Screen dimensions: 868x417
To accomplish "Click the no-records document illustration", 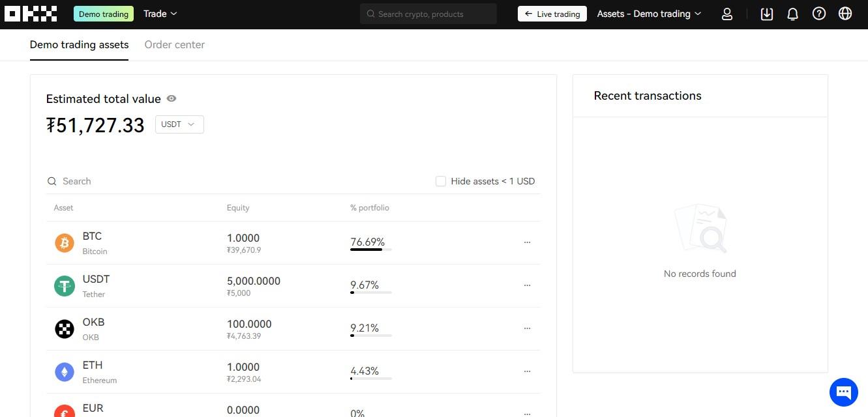I will click(x=700, y=228).
